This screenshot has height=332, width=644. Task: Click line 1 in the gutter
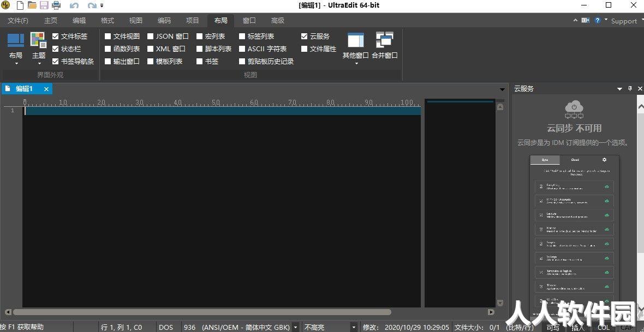coord(13,111)
